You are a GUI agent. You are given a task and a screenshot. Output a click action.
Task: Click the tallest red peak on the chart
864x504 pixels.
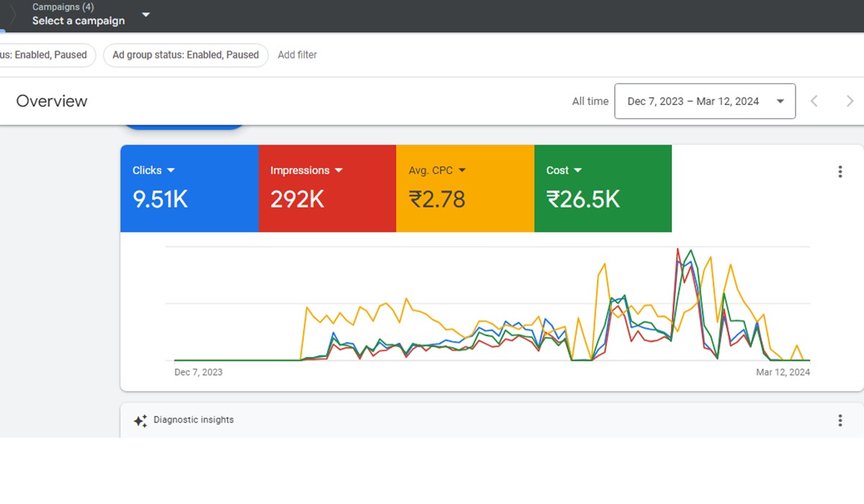(x=678, y=251)
